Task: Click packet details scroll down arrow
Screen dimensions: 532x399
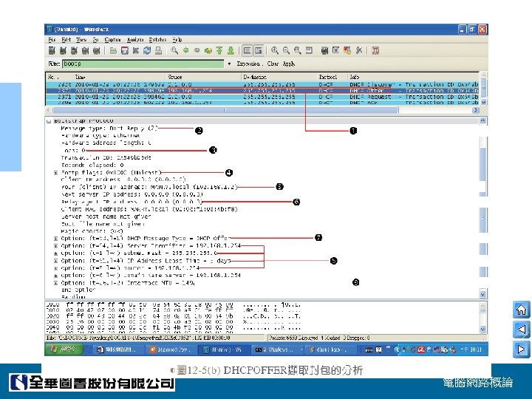Action: (x=482, y=294)
